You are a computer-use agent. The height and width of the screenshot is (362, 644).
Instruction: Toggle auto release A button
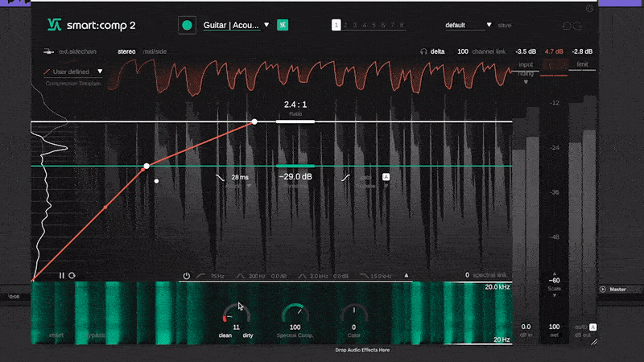tap(386, 177)
